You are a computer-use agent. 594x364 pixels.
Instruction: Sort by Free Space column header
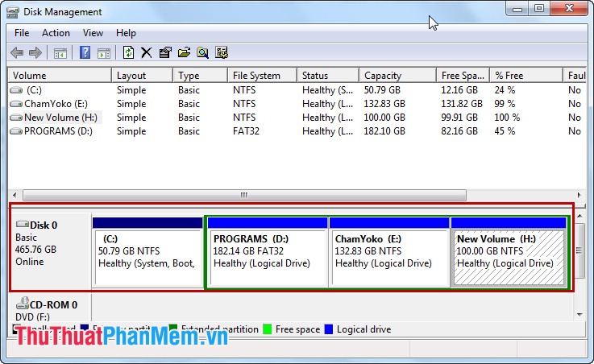pyautogui.click(x=463, y=76)
